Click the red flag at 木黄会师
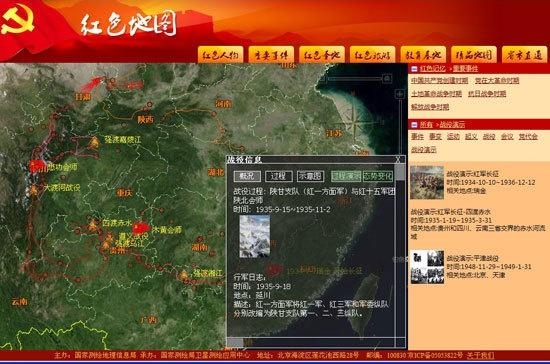Viewport: 550px width, 364px height. (x=141, y=228)
